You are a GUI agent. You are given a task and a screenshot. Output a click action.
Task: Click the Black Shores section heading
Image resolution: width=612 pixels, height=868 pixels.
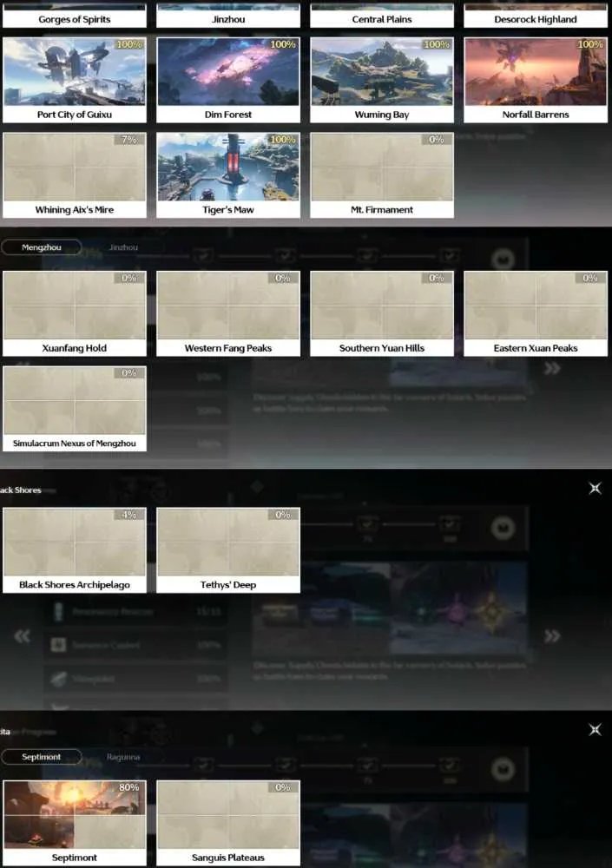pyautogui.click(x=21, y=490)
